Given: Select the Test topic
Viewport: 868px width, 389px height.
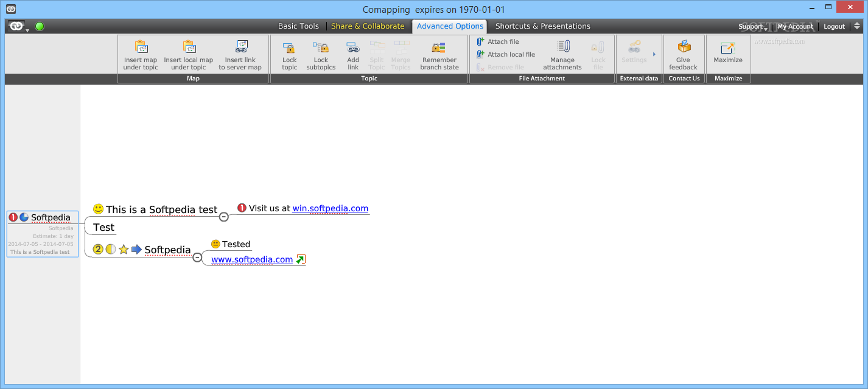Looking at the screenshot, I should point(103,227).
